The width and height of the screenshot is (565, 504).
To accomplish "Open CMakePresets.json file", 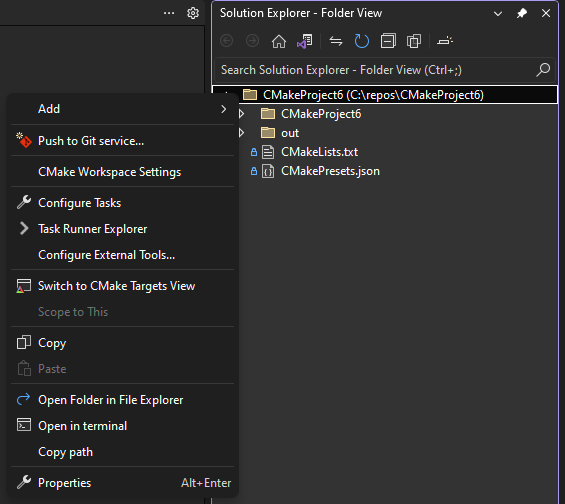I will [330, 171].
